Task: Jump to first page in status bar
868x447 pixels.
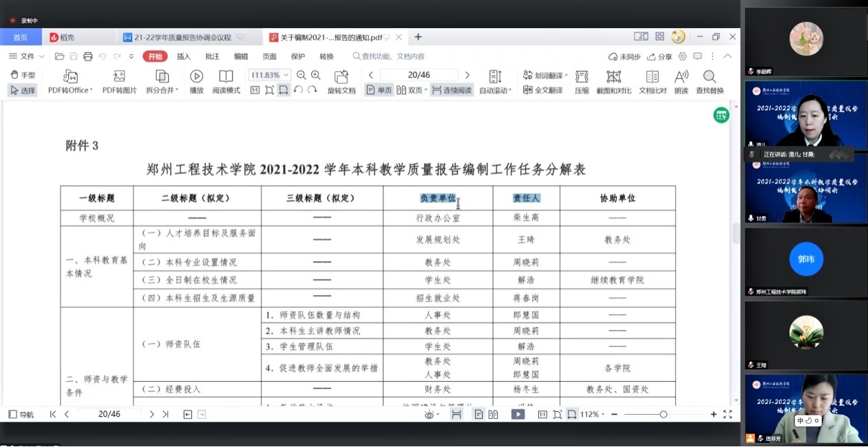Action: 53,414
